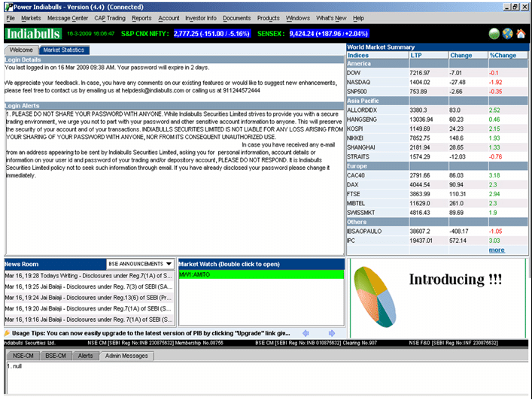Switch to the NSE-CM tab
Image resolution: width=532 pixels, height=406 pixels.
click(23, 356)
